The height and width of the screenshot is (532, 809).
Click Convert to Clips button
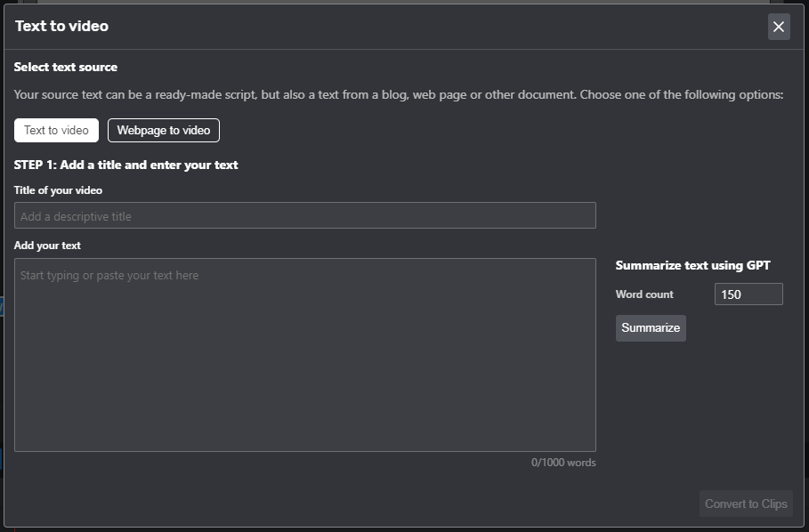pyautogui.click(x=746, y=504)
